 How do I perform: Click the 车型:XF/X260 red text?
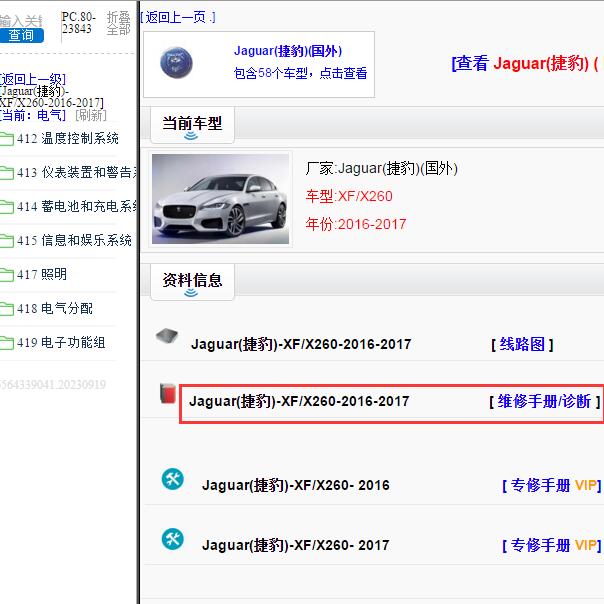349,196
